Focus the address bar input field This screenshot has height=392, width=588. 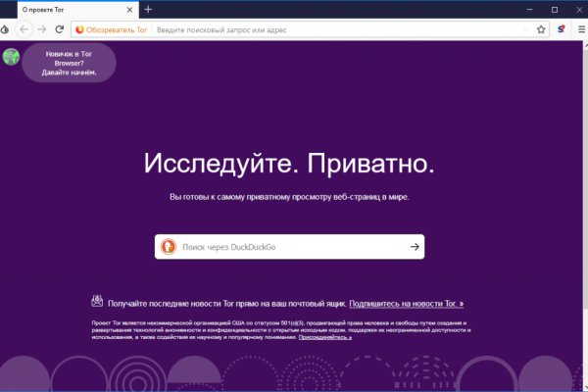point(323,29)
